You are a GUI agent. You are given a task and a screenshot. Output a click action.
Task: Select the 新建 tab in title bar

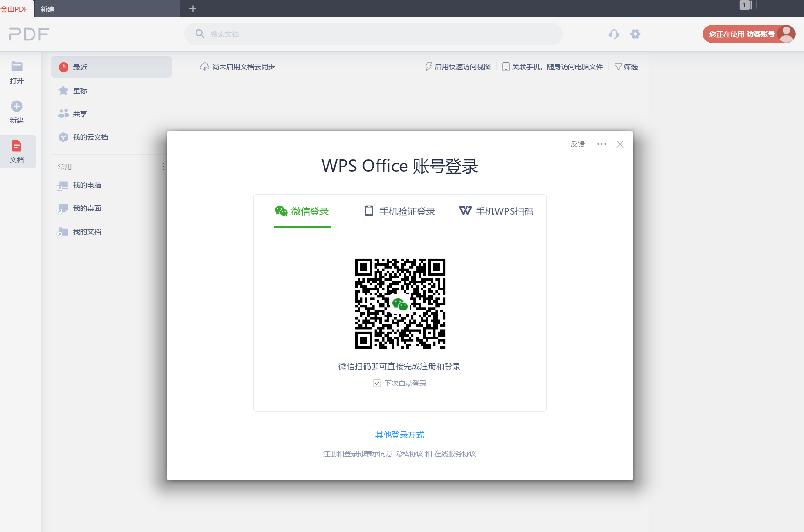[107, 9]
